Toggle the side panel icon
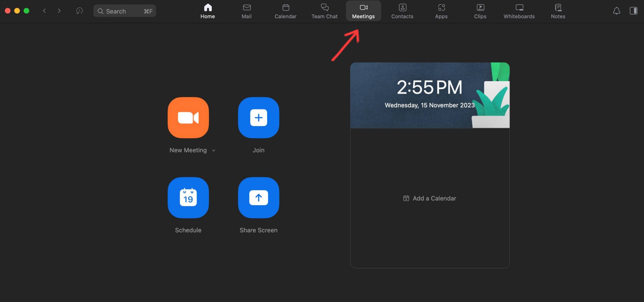Image resolution: width=644 pixels, height=302 pixels. coord(633,11)
